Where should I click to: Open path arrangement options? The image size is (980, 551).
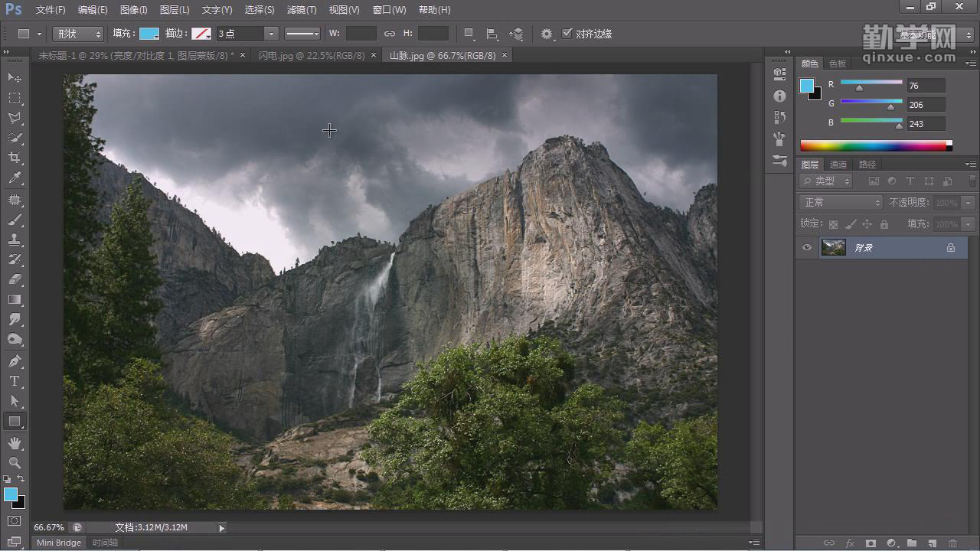coord(517,34)
